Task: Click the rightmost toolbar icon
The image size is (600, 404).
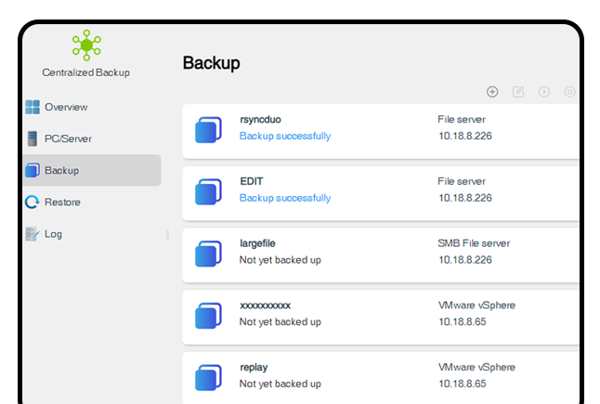Action: [569, 92]
